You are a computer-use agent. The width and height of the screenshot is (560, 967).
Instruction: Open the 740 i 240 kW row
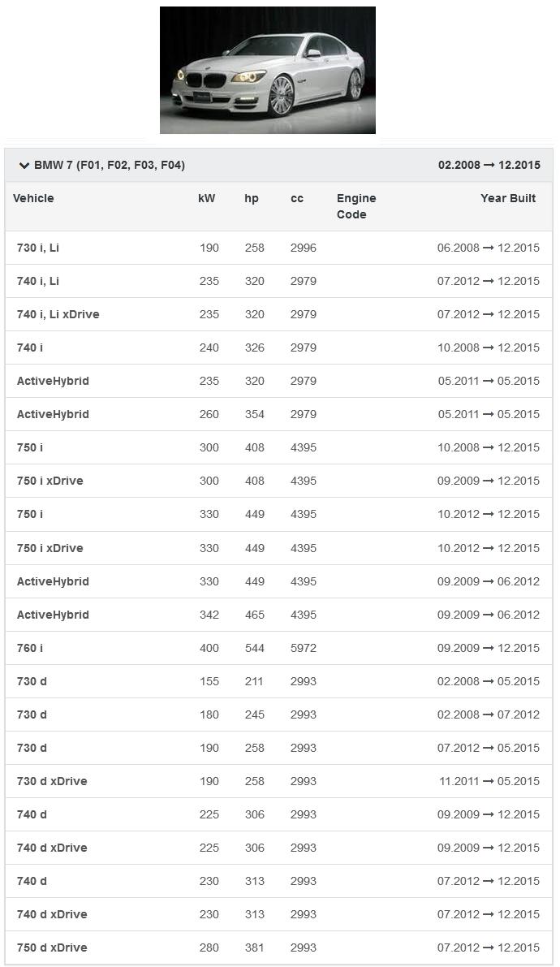pyautogui.click(x=30, y=348)
